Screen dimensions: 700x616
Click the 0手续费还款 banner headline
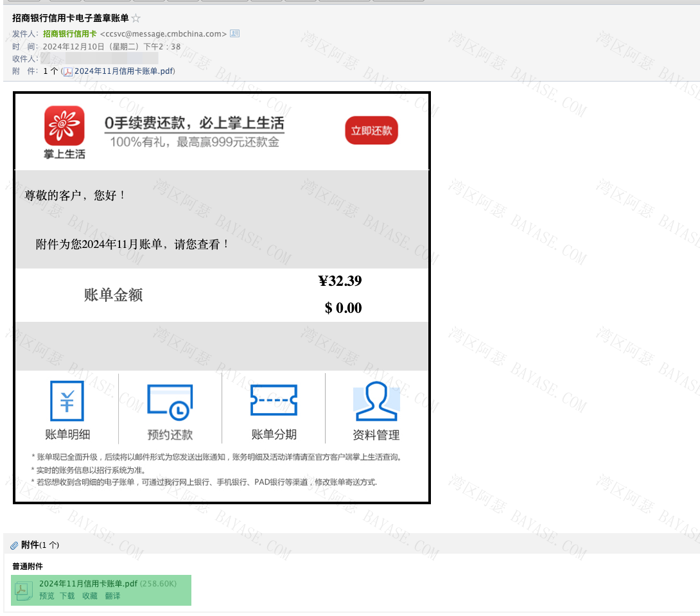[194, 123]
